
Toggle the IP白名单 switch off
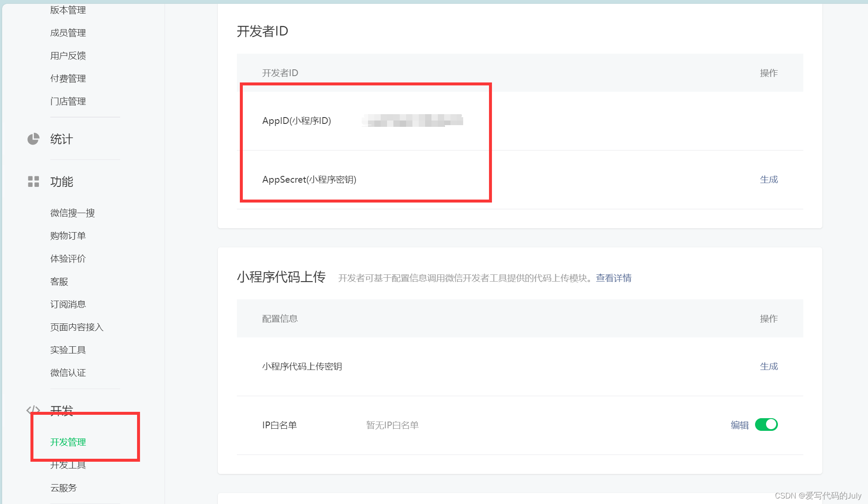pos(766,425)
